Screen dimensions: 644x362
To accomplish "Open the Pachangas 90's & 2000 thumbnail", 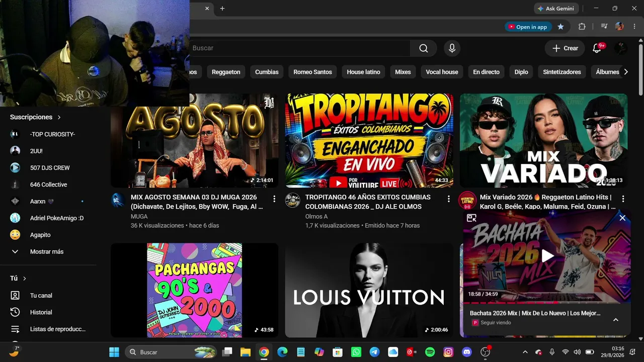I will (195, 290).
